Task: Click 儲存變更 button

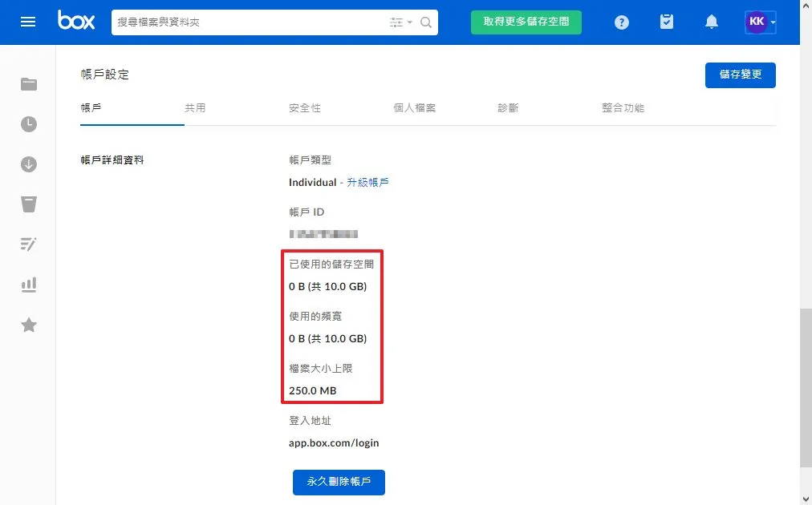Action: point(740,75)
